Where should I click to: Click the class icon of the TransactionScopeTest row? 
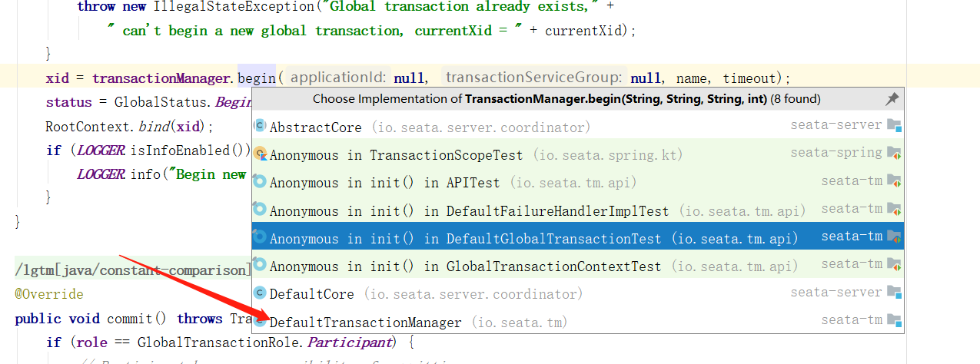(260, 154)
